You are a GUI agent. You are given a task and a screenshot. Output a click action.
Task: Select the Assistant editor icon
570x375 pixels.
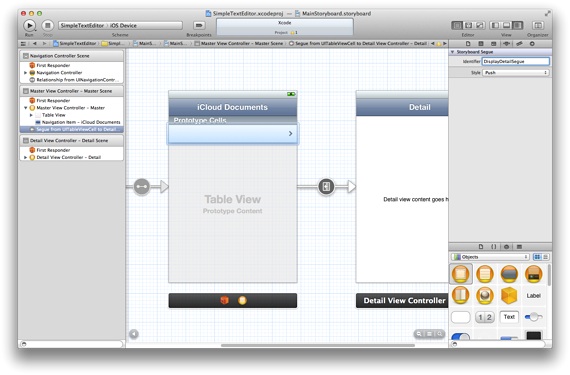(469, 25)
